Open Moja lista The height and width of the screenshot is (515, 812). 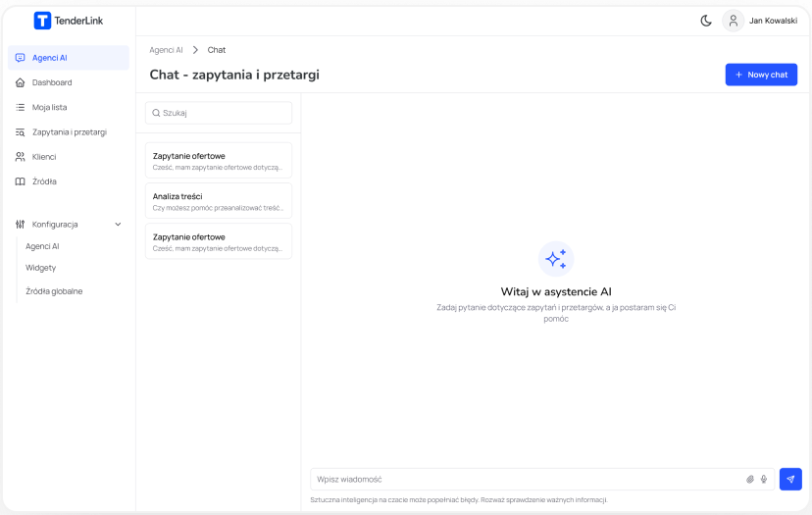coord(49,107)
